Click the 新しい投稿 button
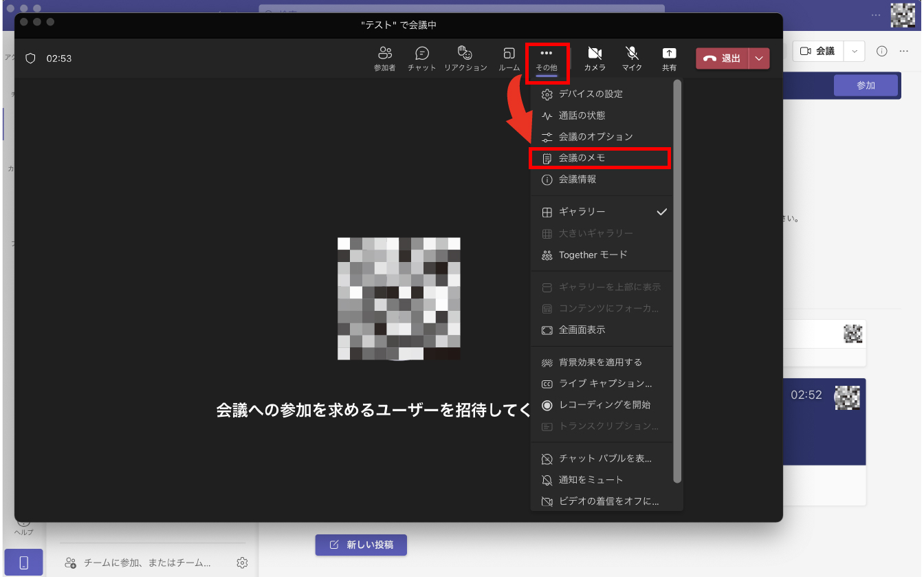The height and width of the screenshot is (577, 924). [361, 545]
